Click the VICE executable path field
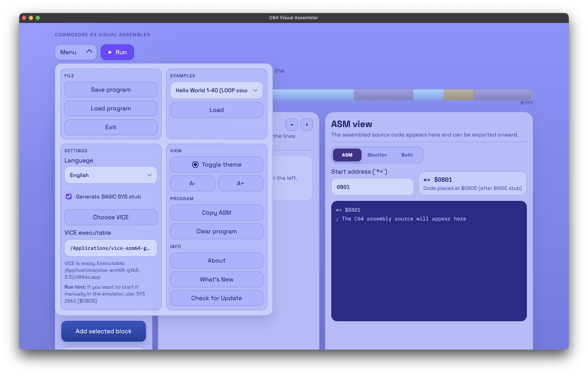The image size is (588, 375). [x=111, y=248]
